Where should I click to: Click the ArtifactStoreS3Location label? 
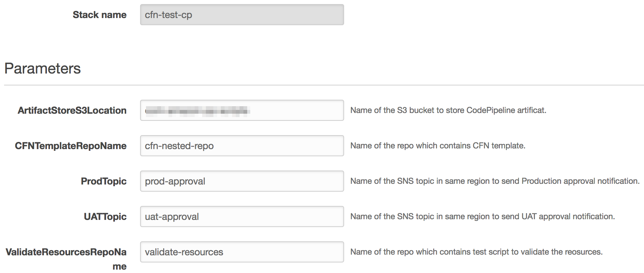pyautogui.click(x=72, y=110)
